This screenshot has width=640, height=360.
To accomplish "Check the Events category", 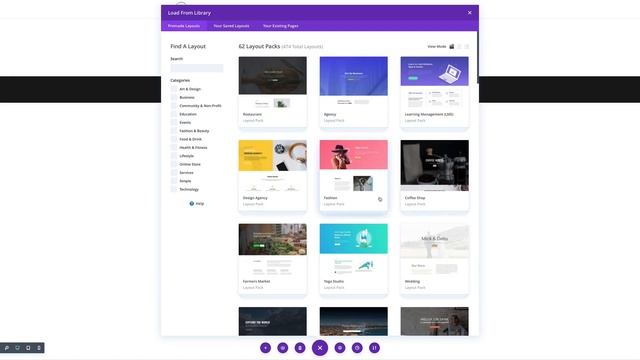I will [174, 122].
